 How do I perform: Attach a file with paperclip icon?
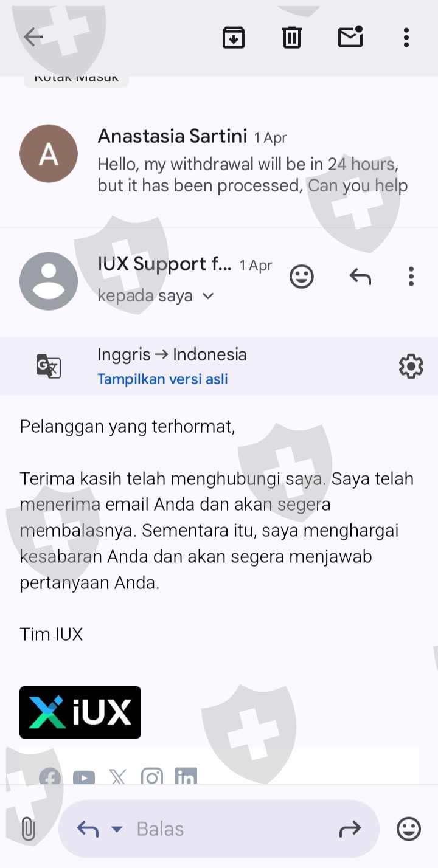(x=28, y=829)
